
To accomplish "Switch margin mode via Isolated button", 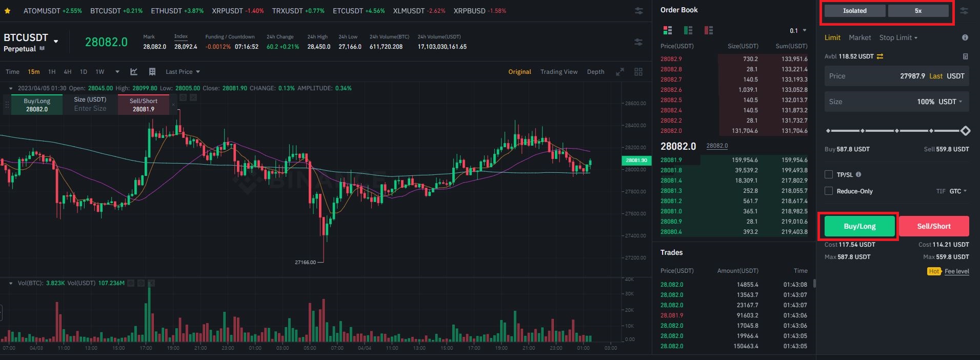I will coord(854,11).
